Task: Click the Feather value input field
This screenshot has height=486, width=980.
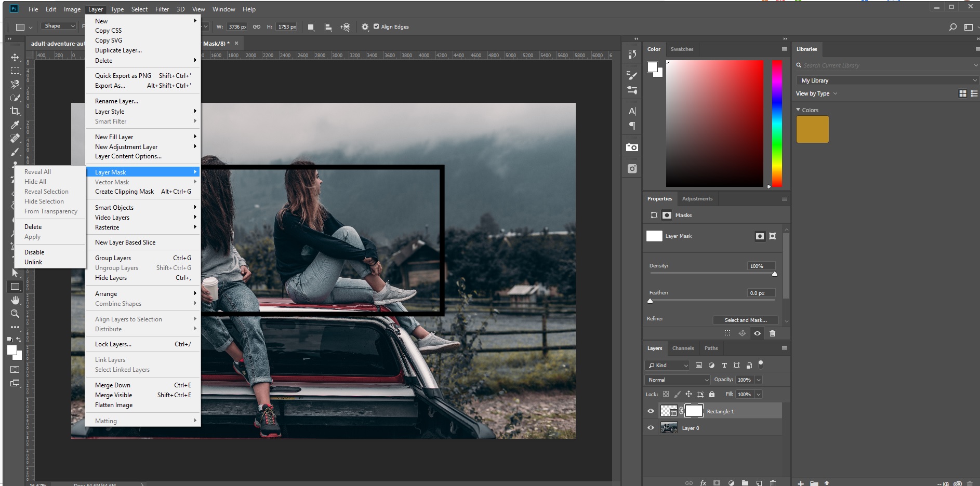Action: pyautogui.click(x=761, y=293)
